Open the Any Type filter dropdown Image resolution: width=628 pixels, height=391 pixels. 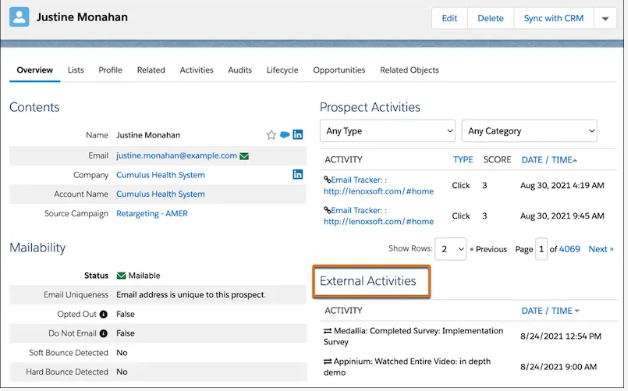[x=387, y=131]
